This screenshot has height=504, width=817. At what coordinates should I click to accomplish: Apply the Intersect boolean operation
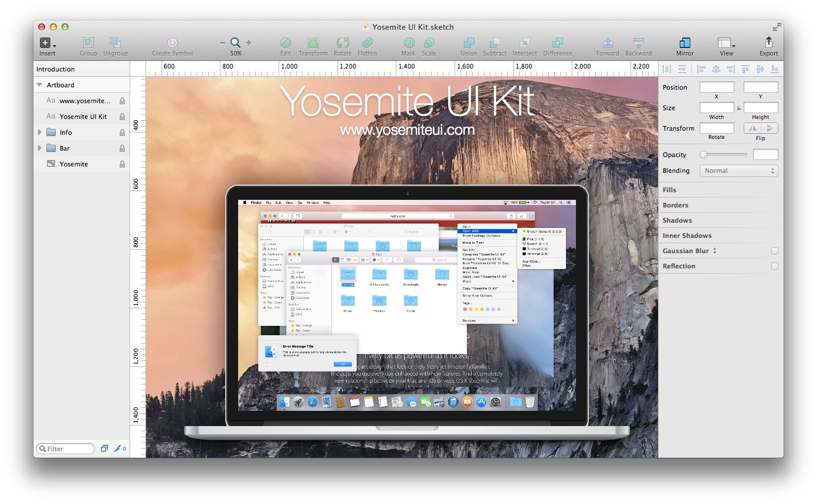click(525, 43)
